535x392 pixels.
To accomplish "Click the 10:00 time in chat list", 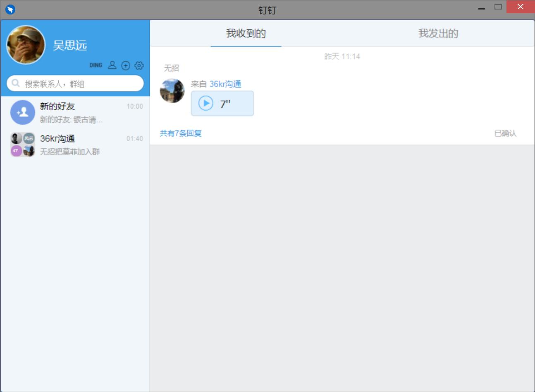I will [135, 107].
